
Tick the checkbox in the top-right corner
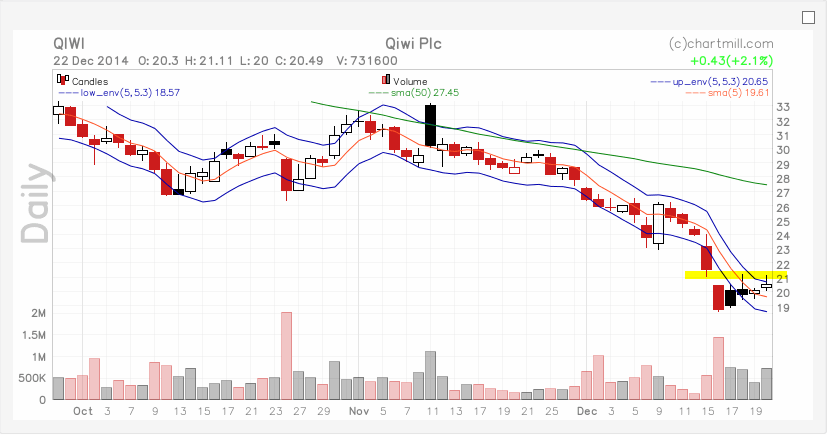tap(808, 17)
